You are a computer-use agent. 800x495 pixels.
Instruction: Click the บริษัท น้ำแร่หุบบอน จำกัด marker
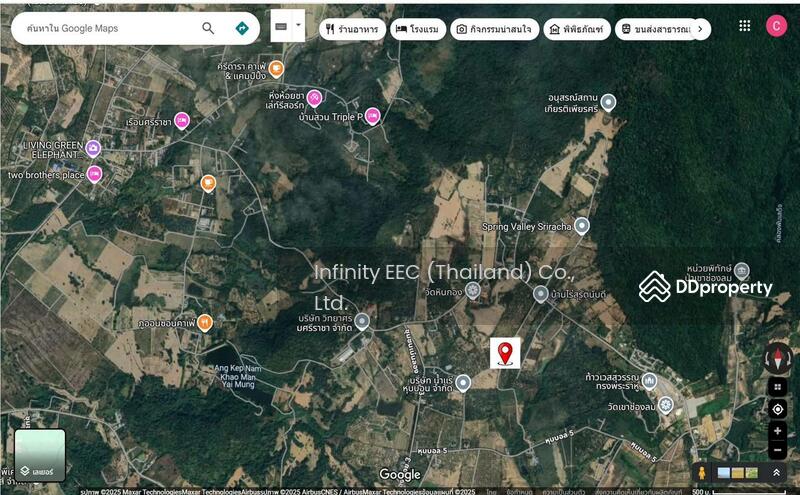(463, 383)
